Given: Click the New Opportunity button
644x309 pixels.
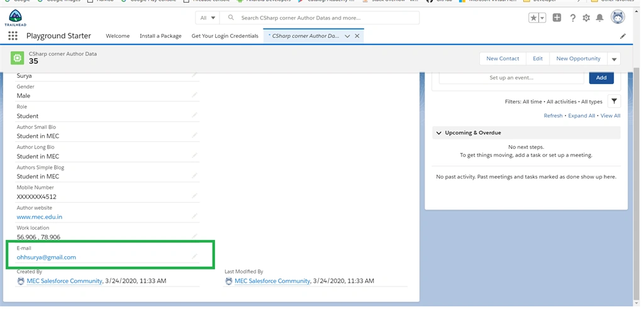Looking at the screenshot, I should pos(579,58).
